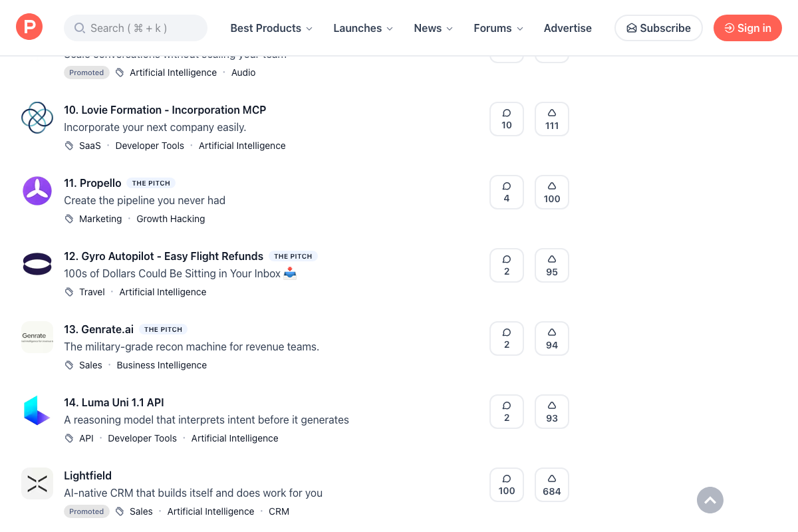
Task: Upvote Lightfield showing 684 votes
Action: (x=552, y=485)
